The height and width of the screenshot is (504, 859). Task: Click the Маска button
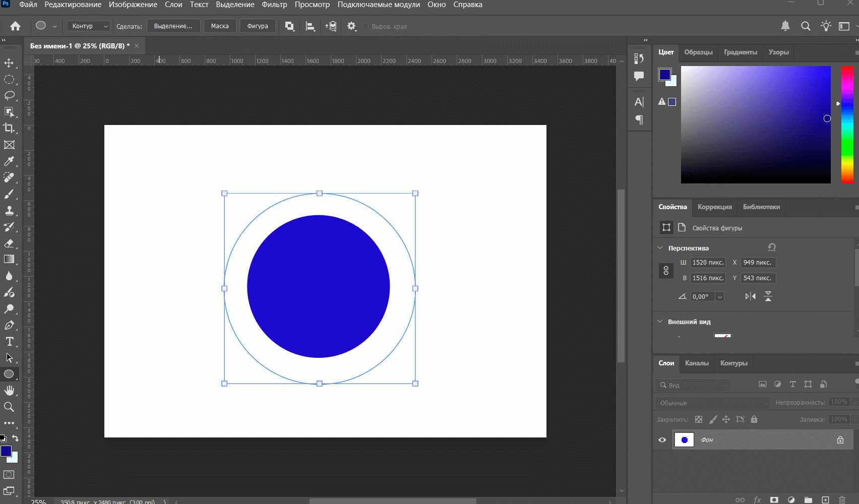(x=220, y=26)
